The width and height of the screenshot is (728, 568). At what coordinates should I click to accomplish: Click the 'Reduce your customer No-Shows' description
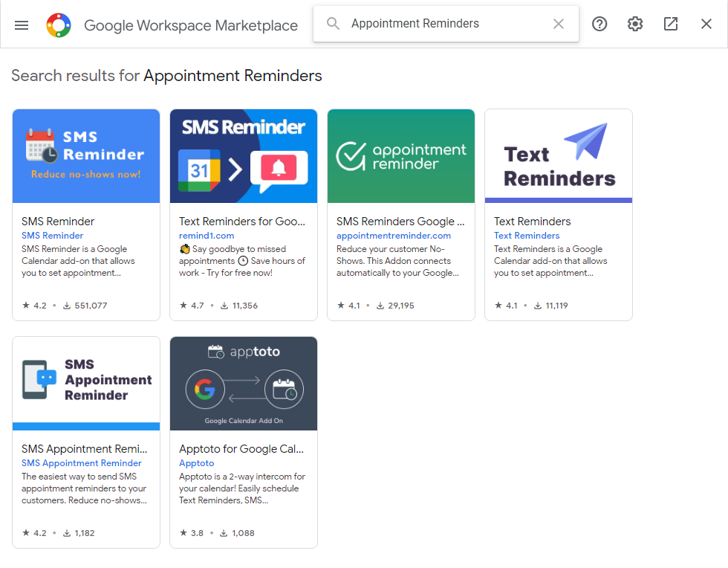click(398, 261)
